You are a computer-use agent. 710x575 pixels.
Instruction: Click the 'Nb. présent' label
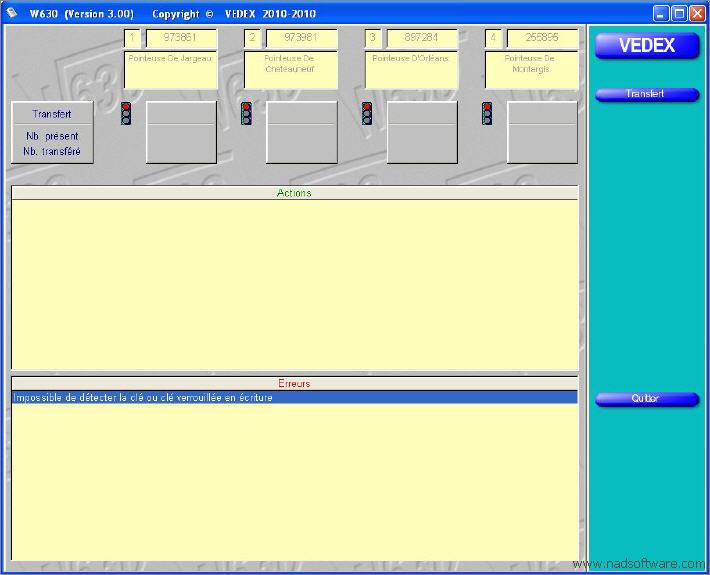coord(52,136)
